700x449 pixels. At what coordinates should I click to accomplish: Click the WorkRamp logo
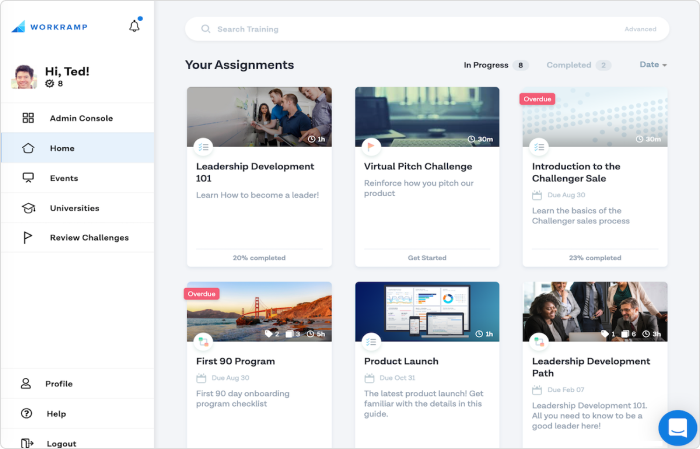pyautogui.click(x=50, y=27)
